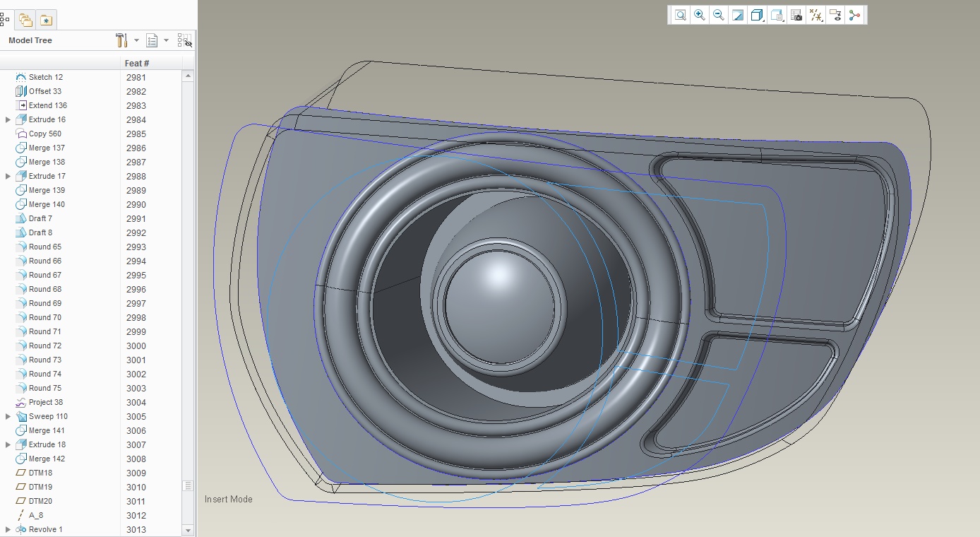Switch to the Folder Browser tab
The image size is (980, 537).
coord(26,20)
